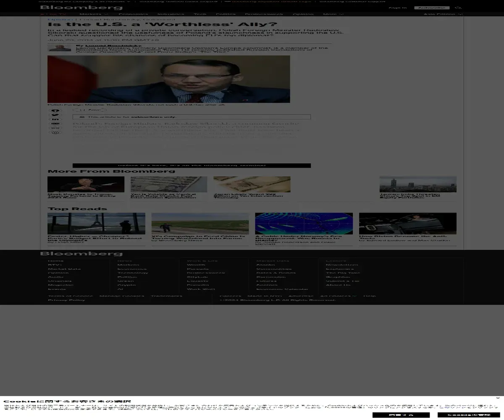The image size is (504, 420).
Task: Share the article on Twitter
Action: click(x=55, y=115)
